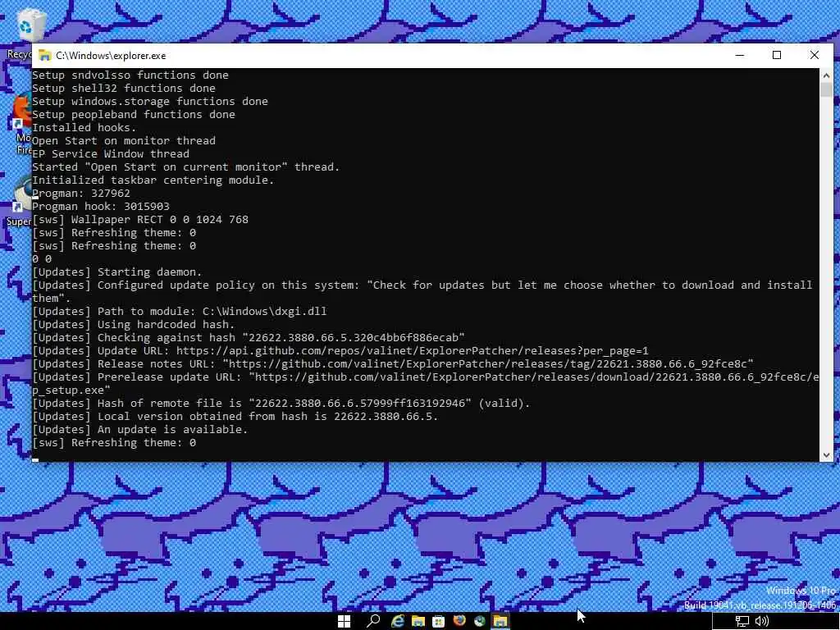Close the explorer.exe console window

(815, 55)
